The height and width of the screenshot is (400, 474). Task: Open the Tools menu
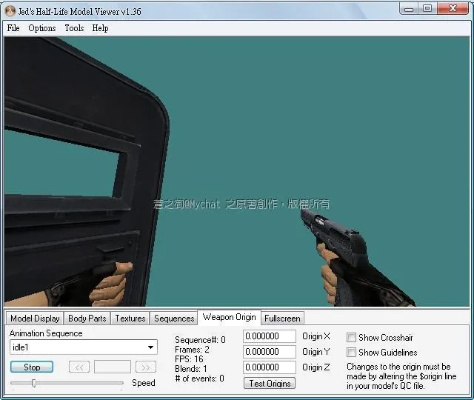point(74,28)
